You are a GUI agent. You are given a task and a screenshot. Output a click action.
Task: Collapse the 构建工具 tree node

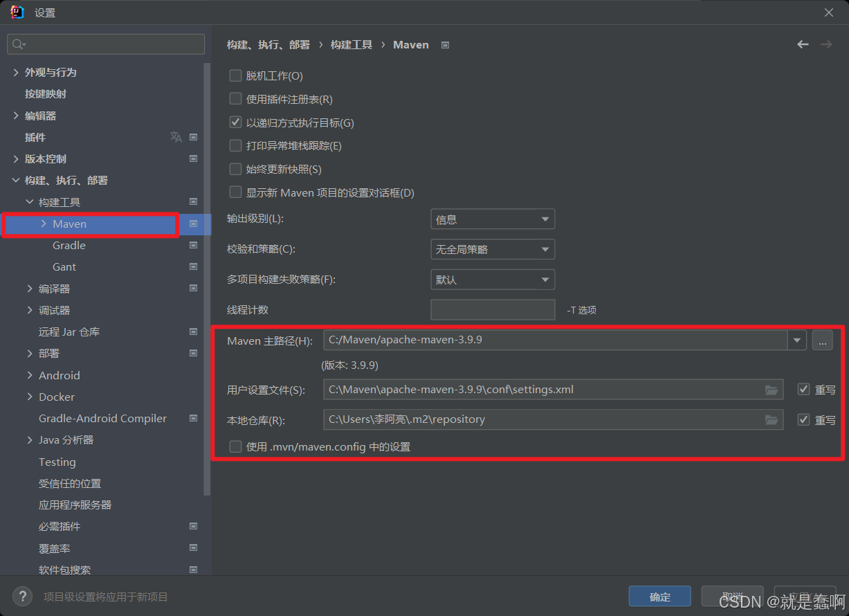(30, 202)
